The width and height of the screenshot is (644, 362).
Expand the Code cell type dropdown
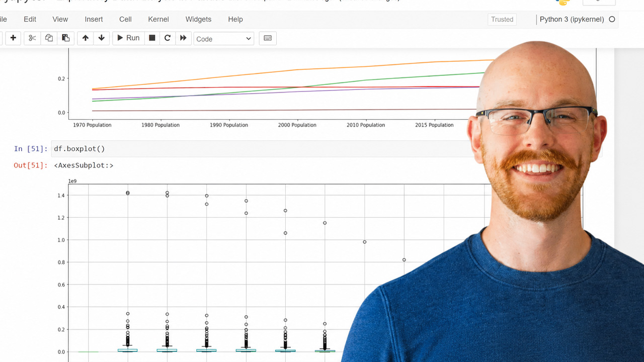224,39
